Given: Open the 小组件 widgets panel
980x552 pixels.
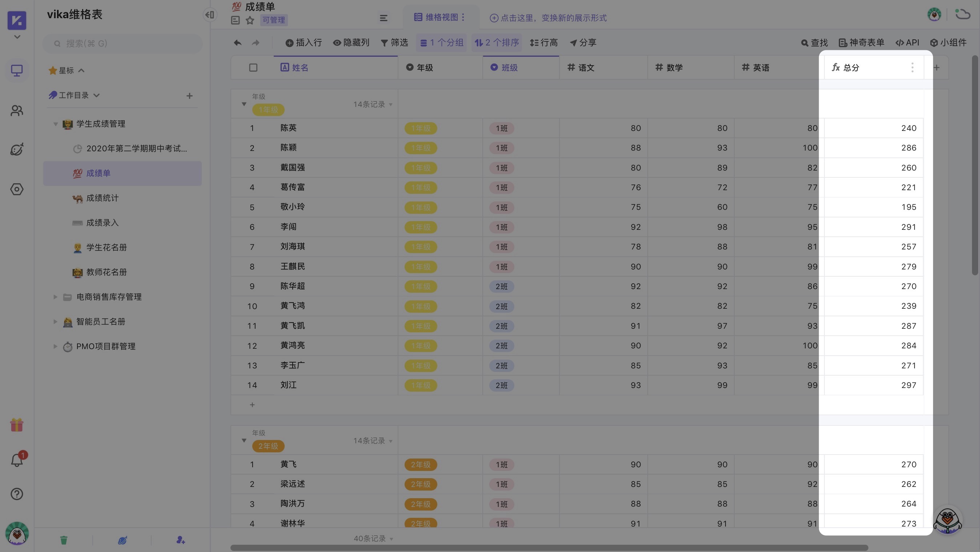Looking at the screenshot, I should [x=948, y=43].
